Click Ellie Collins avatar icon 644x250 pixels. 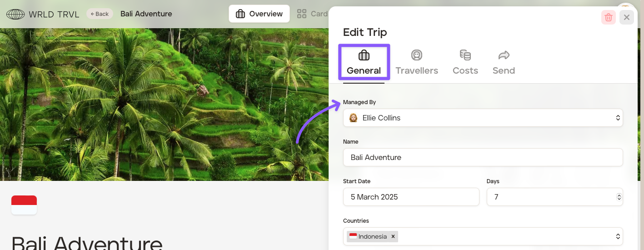(x=353, y=118)
